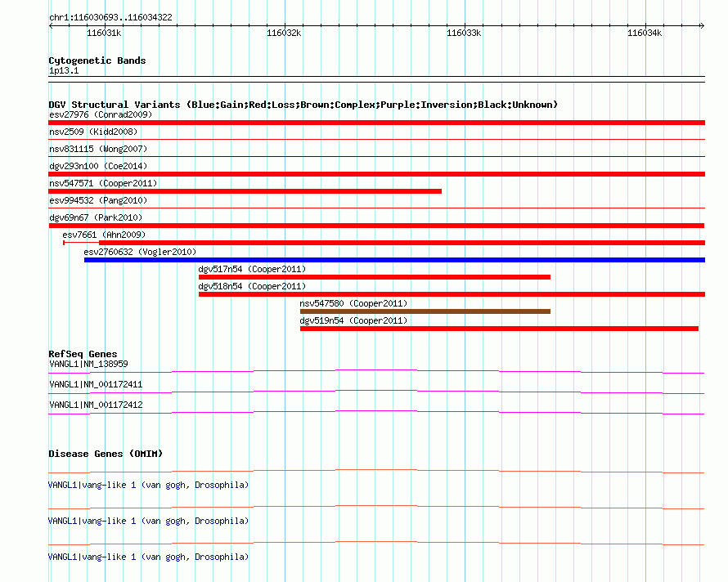Open the second VANGL1 vang-like 1 OMIM link

tap(149, 522)
